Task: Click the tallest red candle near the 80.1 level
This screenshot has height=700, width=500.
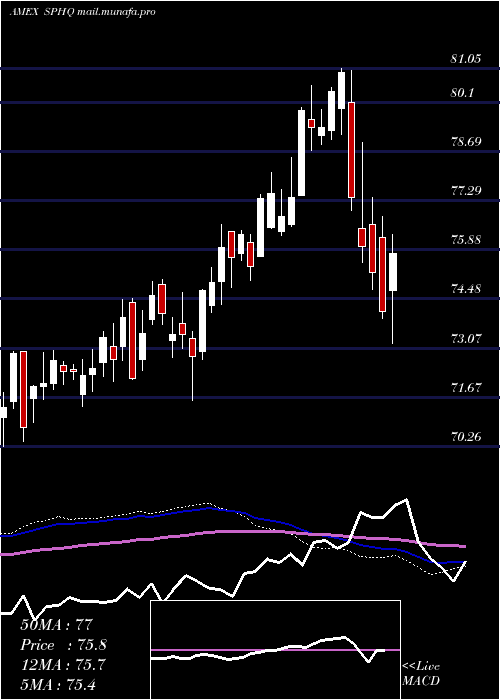Action: click(x=351, y=150)
